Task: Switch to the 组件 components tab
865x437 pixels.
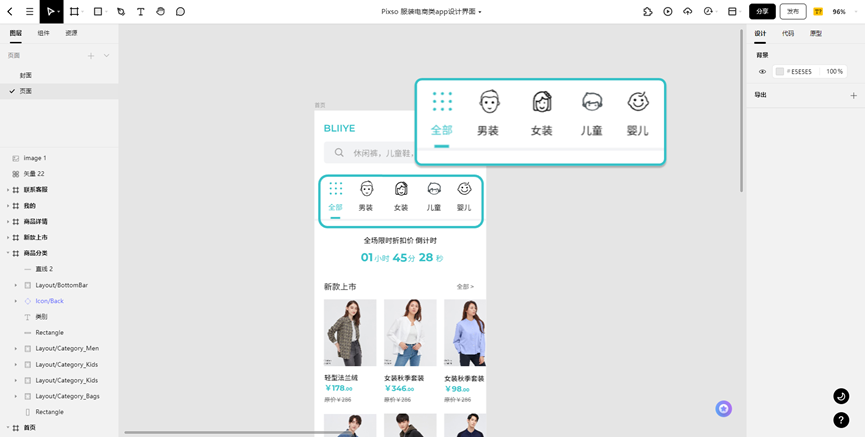Action: pyautogui.click(x=44, y=33)
